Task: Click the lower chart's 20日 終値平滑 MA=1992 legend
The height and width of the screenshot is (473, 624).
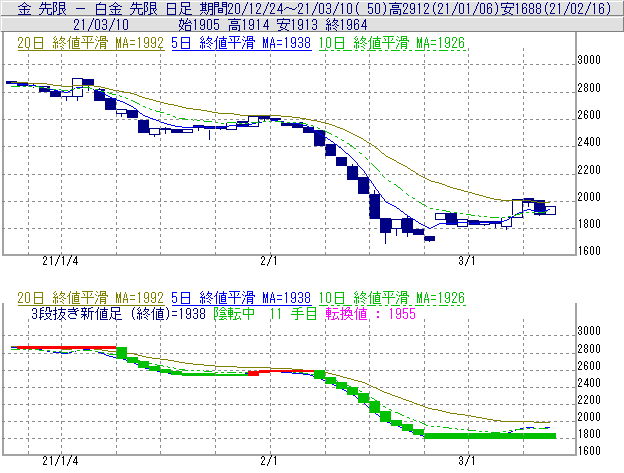Action: [x=91, y=298]
